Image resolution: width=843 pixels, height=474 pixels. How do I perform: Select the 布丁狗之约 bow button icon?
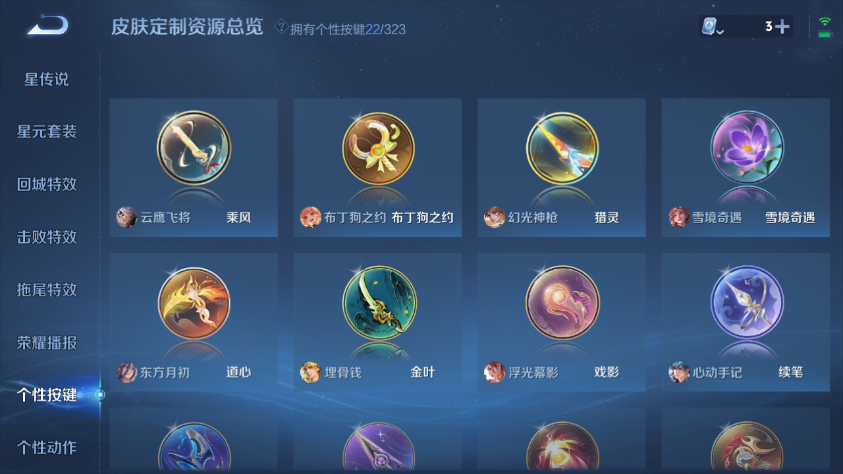pyautogui.click(x=378, y=148)
